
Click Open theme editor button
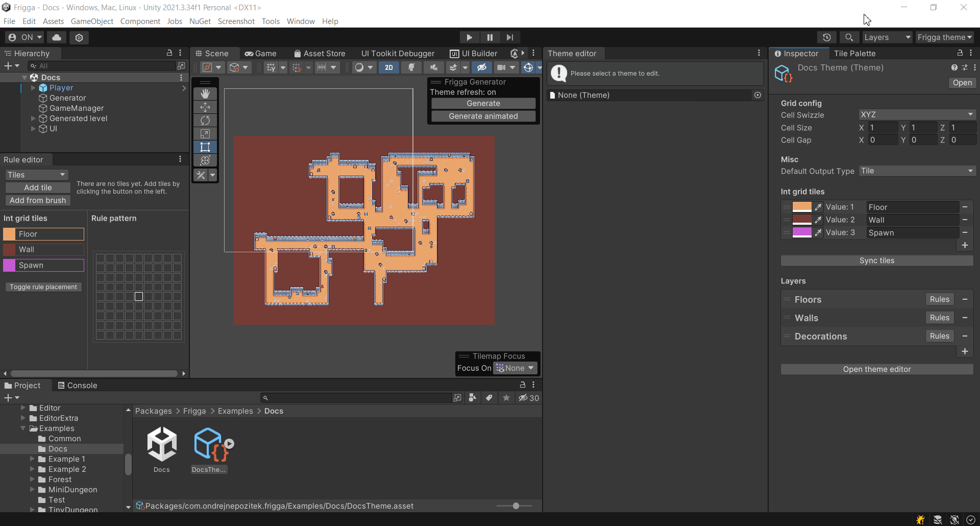[x=877, y=369]
